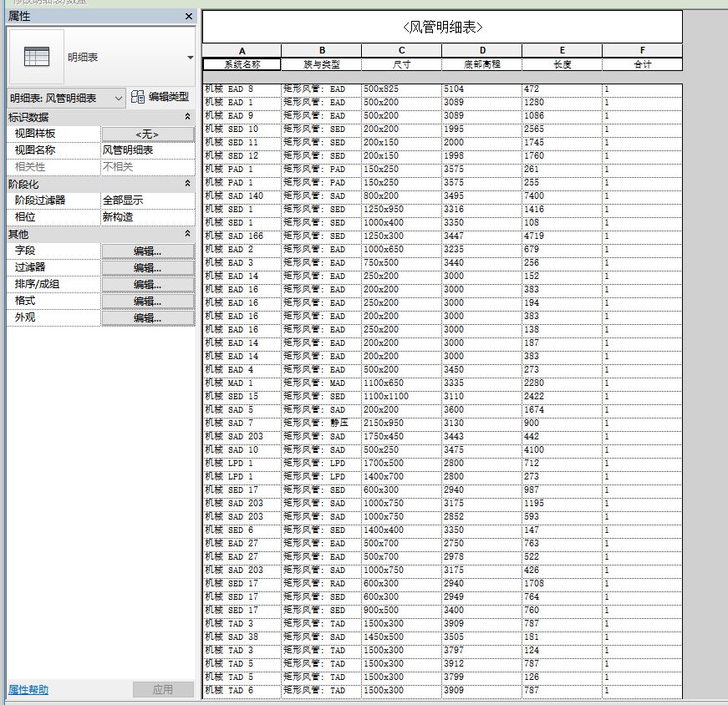Select the 机械 SED 6 cell

pos(242,530)
